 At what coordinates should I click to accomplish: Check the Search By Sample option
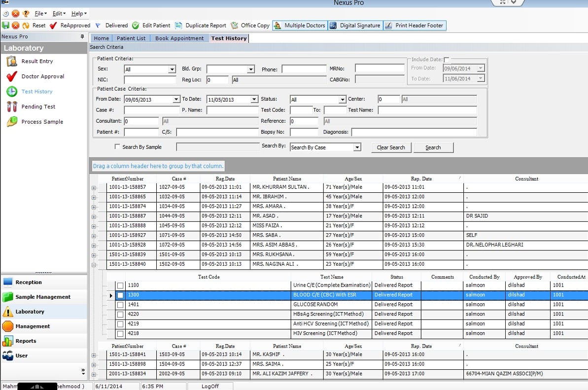point(117,147)
